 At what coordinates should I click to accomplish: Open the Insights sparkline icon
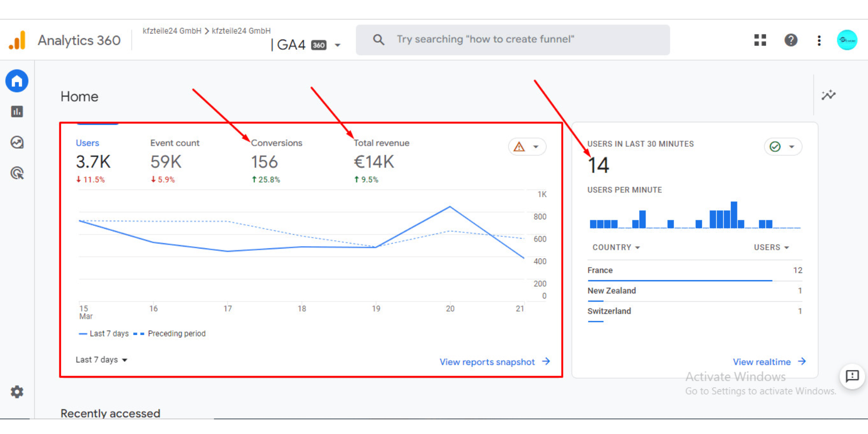pos(828,95)
